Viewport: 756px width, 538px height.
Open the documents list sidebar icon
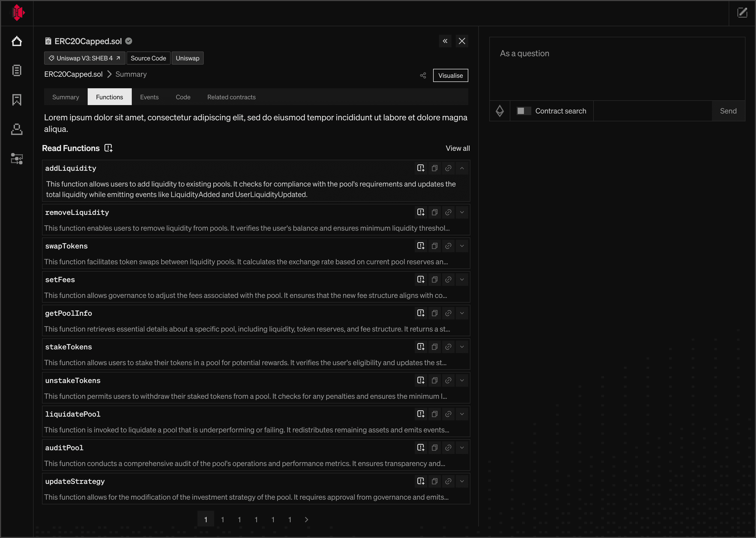17,70
